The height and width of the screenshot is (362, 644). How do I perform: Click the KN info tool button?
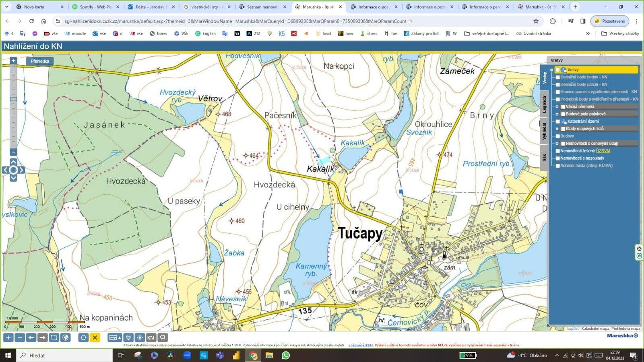(151, 337)
